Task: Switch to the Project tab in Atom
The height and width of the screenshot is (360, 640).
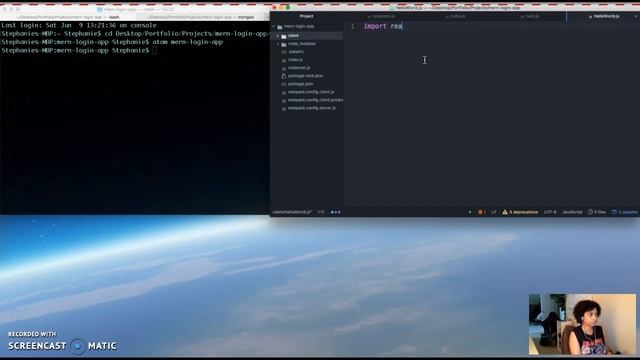Action: 307,16
